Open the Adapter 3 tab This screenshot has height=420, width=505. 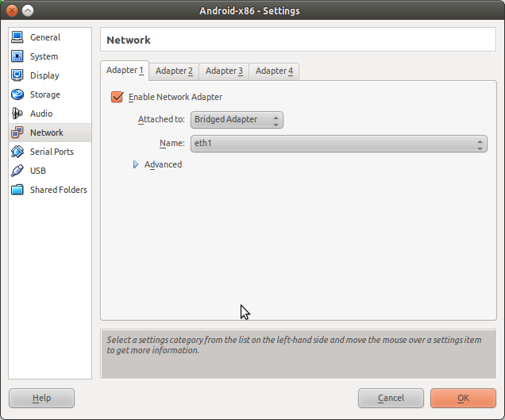pos(224,71)
